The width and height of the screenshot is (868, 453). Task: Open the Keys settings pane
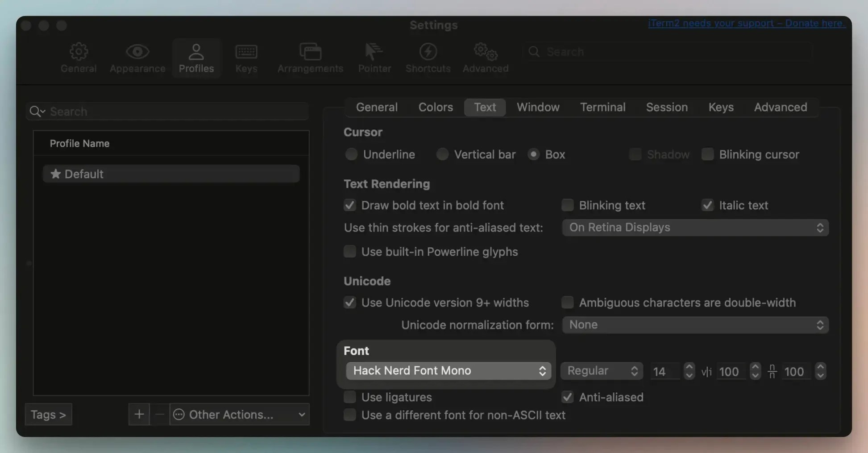pyautogui.click(x=246, y=58)
